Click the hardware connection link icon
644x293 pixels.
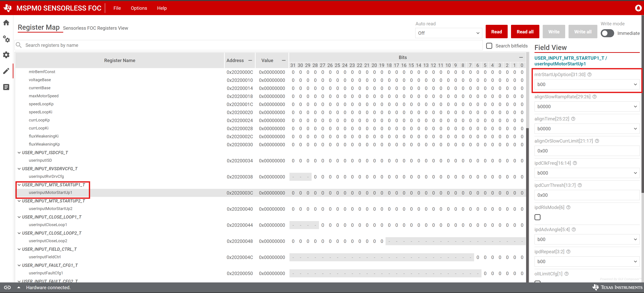pos(7,287)
